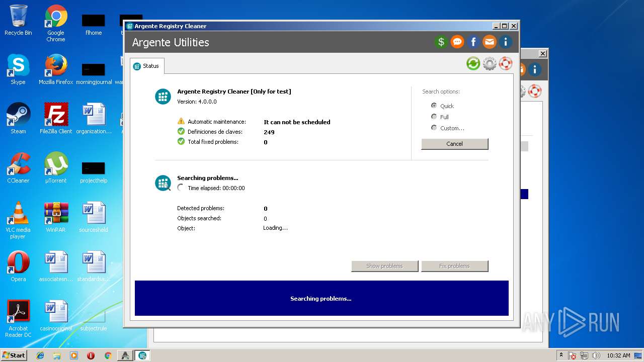Click the 'Version: 4.0.0.0' text
Screen dimensions: 644x362
pos(197,102)
